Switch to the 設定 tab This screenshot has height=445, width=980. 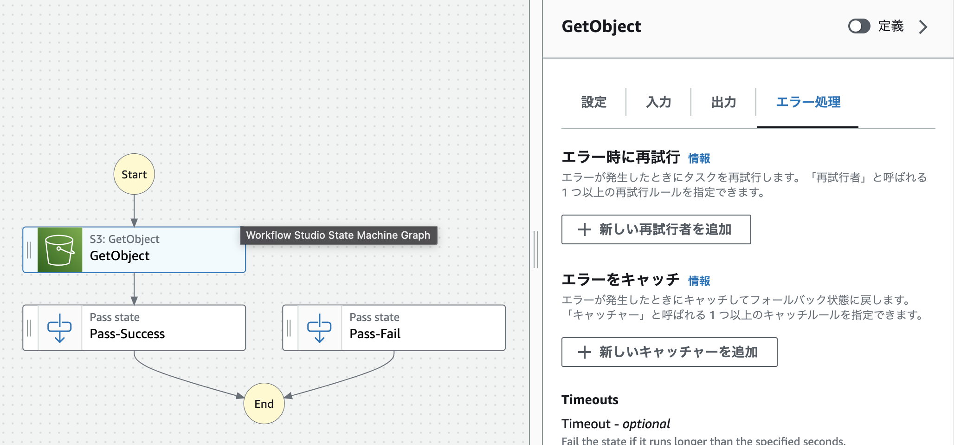(594, 102)
